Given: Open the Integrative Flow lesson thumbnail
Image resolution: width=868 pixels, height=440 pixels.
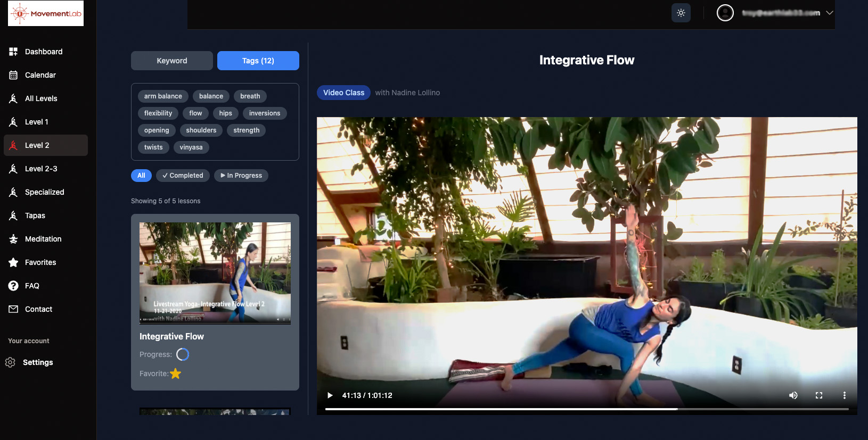Looking at the screenshot, I should coord(215,273).
